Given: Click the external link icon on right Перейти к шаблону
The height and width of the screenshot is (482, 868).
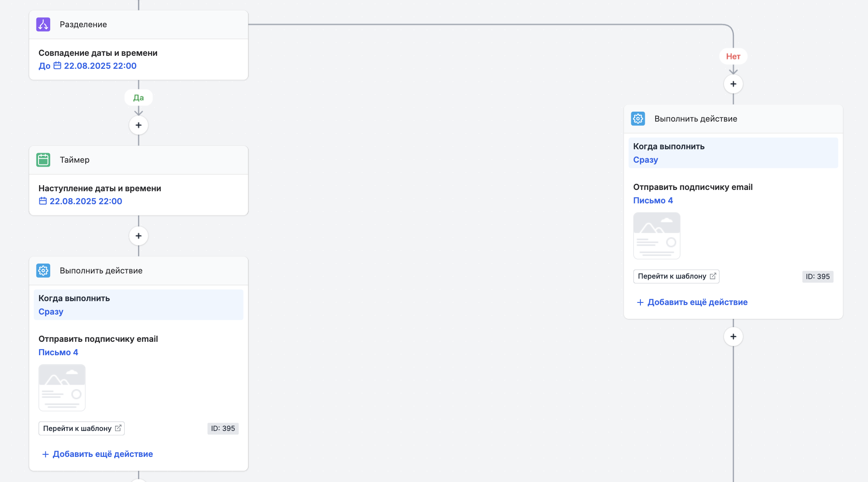Looking at the screenshot, I should click(x=713, y=276).
